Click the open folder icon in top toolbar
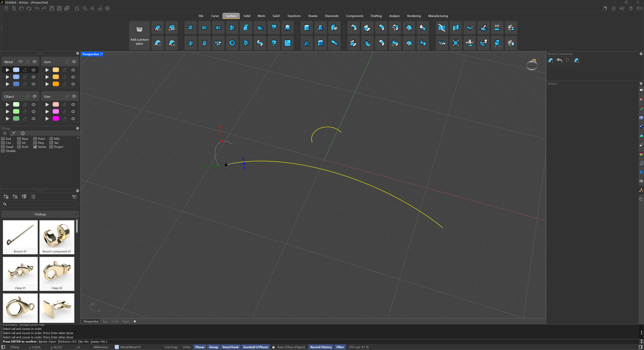This screenshot has height=350, width=644. tap(21, 8)
